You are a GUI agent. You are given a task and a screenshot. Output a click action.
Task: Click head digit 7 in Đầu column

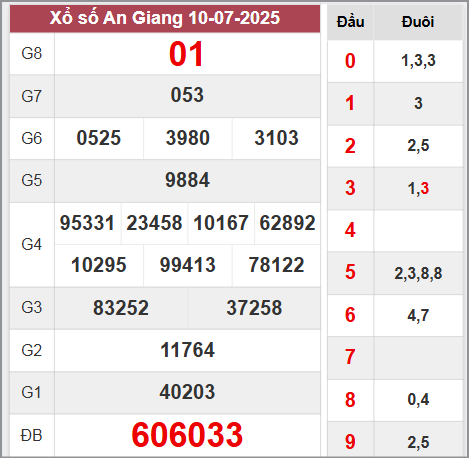350,357
